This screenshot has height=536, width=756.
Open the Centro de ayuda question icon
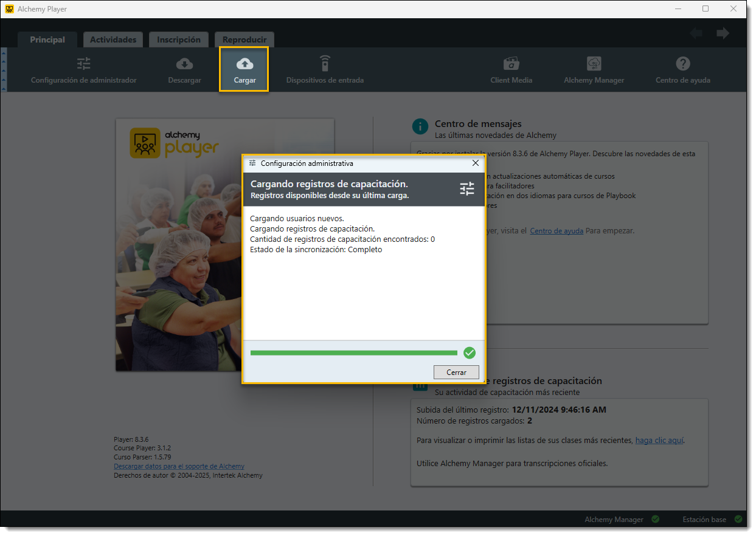coord(682,64)
